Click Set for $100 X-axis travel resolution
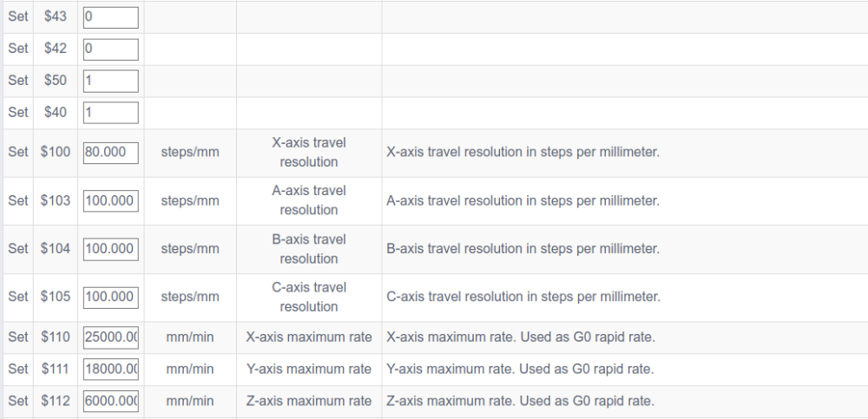The image size is (868, 419). [x=18, y=152]
